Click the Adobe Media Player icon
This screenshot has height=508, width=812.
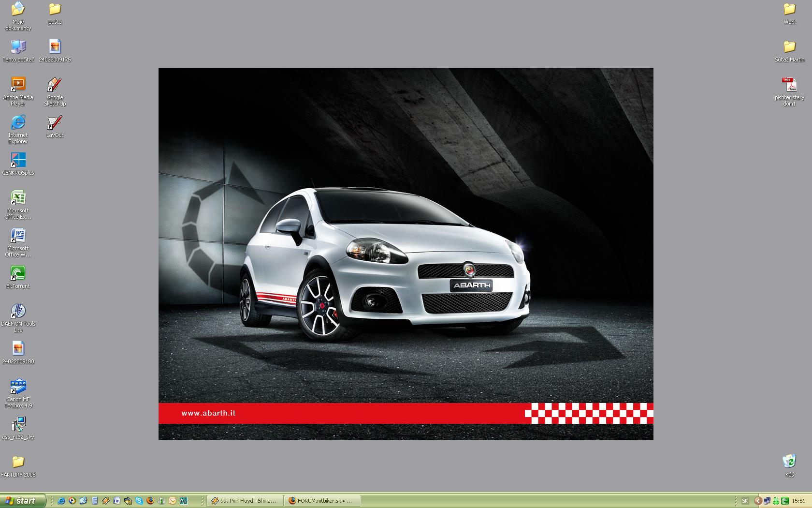point(18,86)
